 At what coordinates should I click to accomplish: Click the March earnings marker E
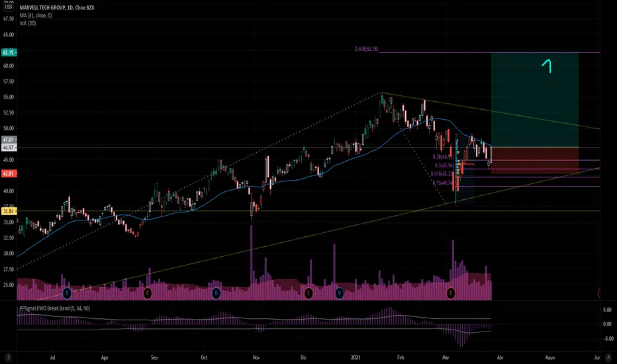click(451, 293)
